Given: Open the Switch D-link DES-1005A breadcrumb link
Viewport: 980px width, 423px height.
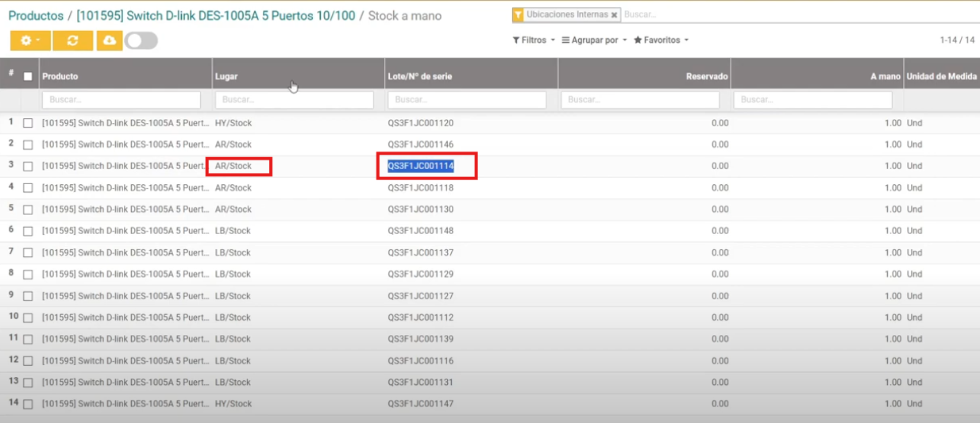Looking at the screenshot, I should [x=215, y=16].
